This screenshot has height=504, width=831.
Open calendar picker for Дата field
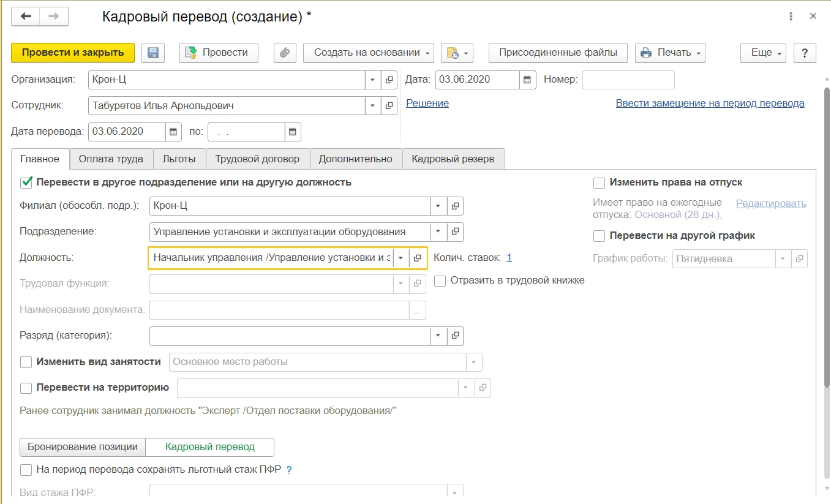[x=528, y=80]
